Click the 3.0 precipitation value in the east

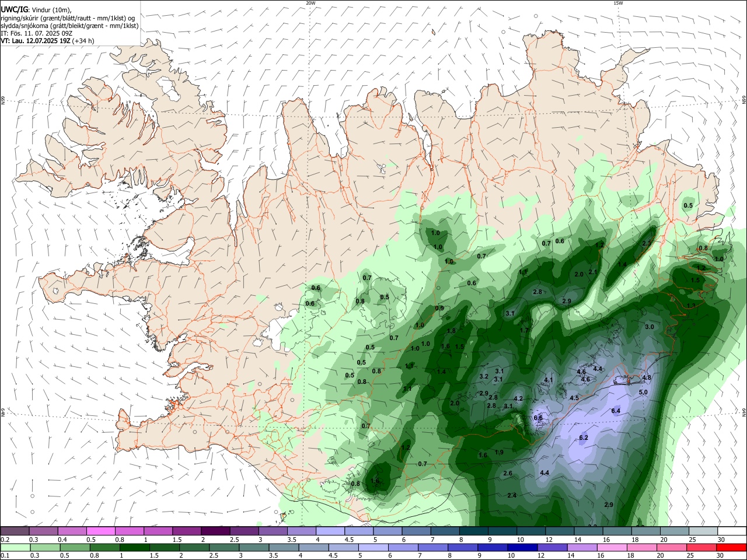tap(650, 327)
